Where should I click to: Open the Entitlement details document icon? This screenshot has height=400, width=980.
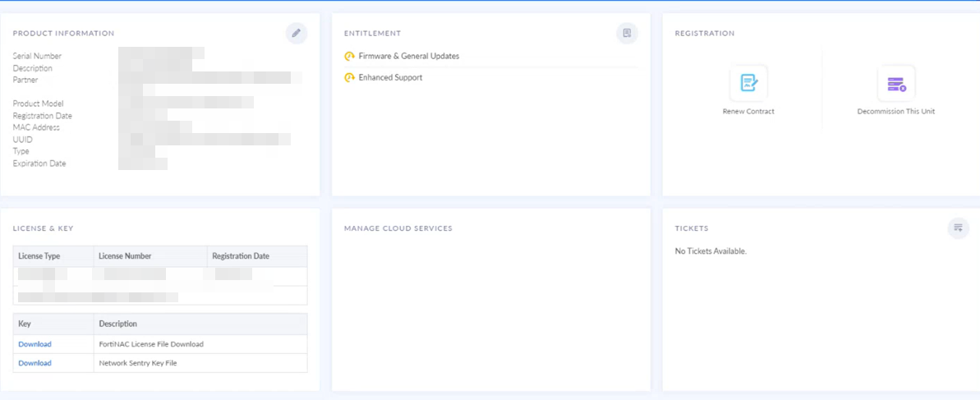click(627, 33)
